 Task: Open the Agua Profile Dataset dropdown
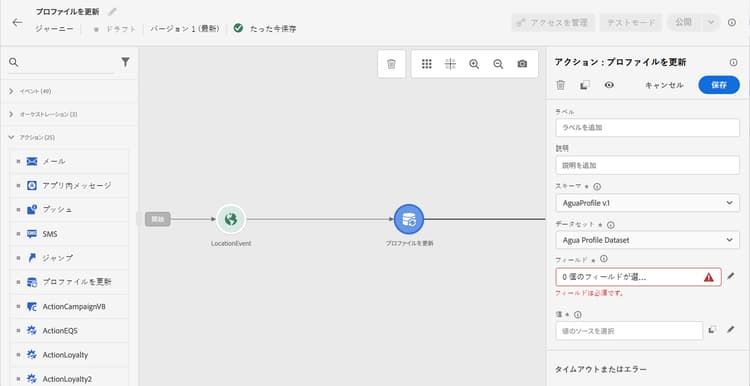tap(648, 240)
